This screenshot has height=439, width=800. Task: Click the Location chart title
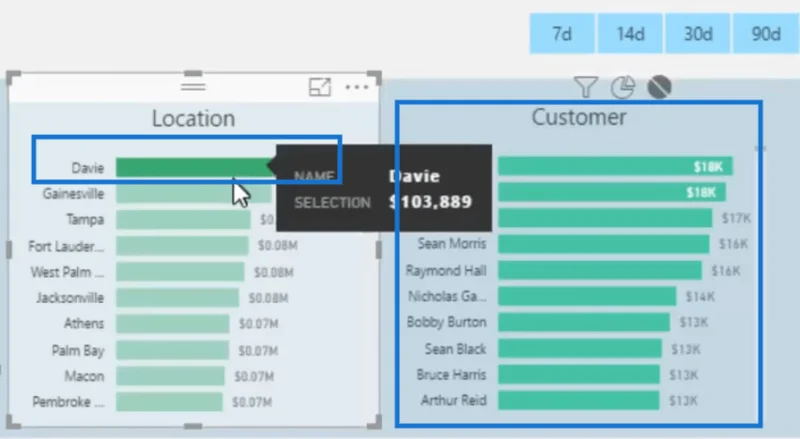click(193, 118)
